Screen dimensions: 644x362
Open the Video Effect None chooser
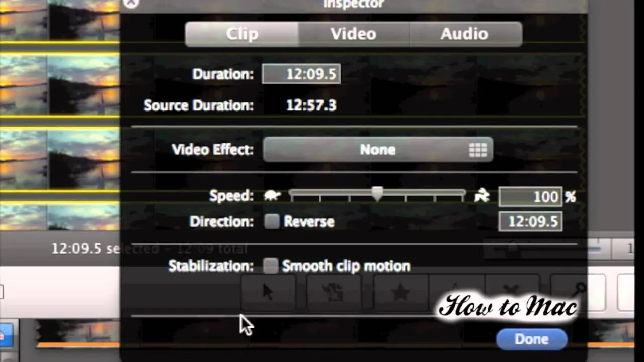tap(378, 150)
